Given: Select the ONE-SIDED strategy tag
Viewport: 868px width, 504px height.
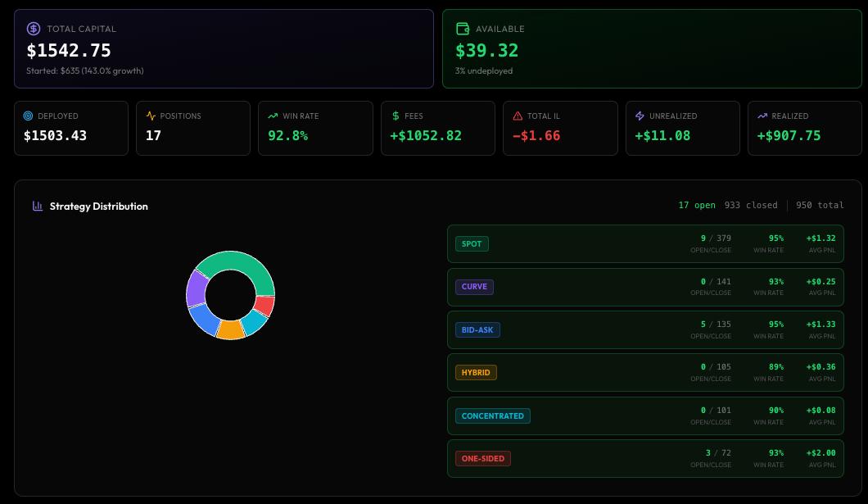Looking at the screenshot, I should (x=482, y=459).
